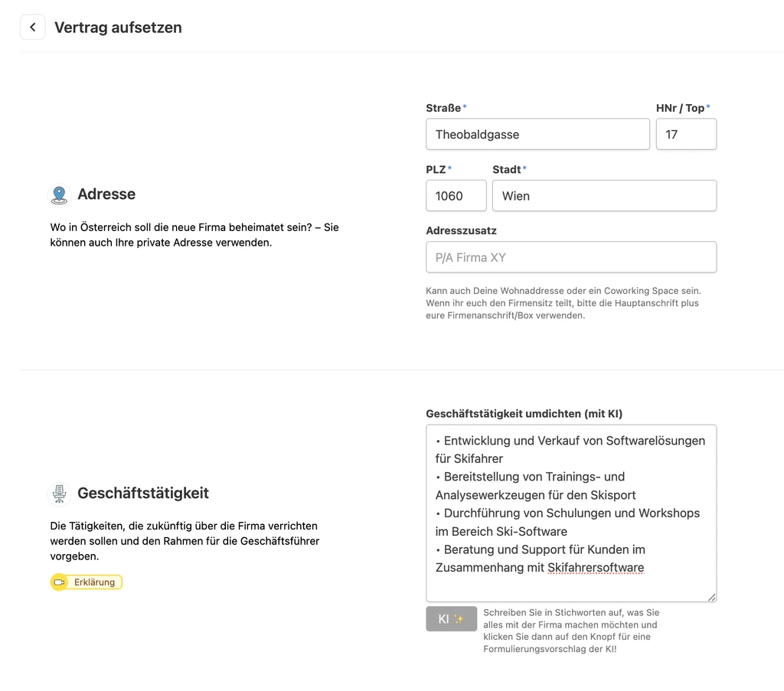Click the Stadt field showing Wien
The width and height of the screenshot is (784, 691).
(x=604, y=196)
